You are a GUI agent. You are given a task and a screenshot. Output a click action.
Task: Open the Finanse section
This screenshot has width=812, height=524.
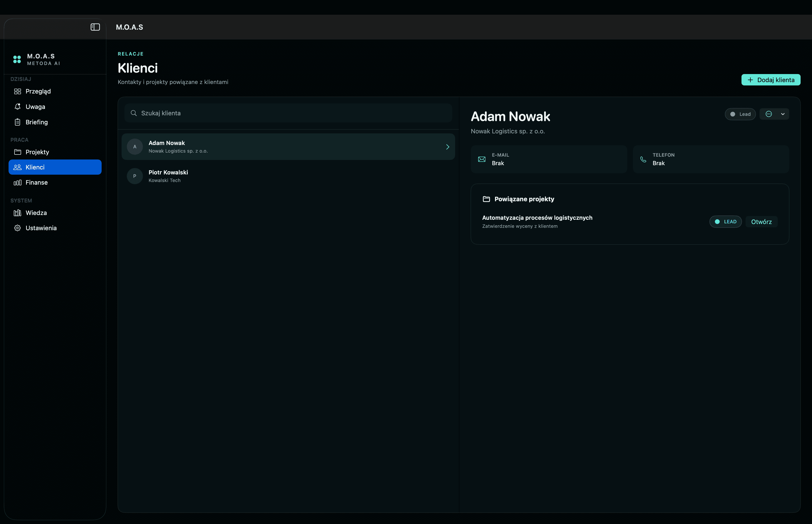coord(55,182)
